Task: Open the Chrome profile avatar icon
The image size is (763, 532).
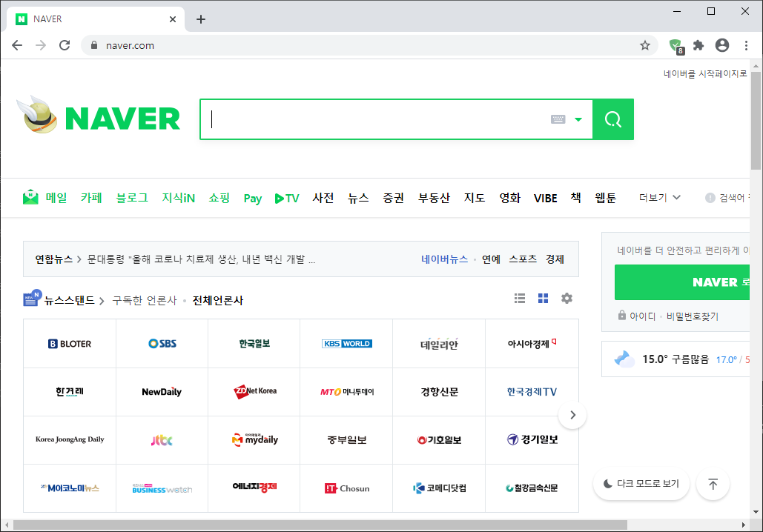Action: 722,45
